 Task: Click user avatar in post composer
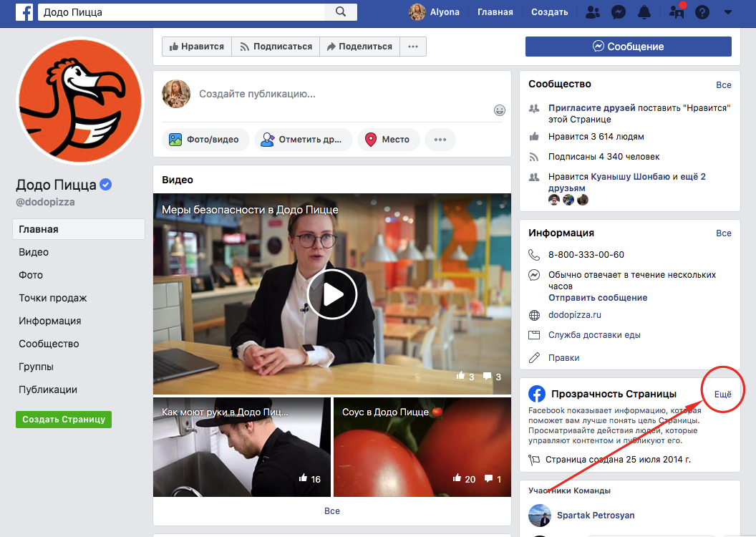(x=176, y=94)
